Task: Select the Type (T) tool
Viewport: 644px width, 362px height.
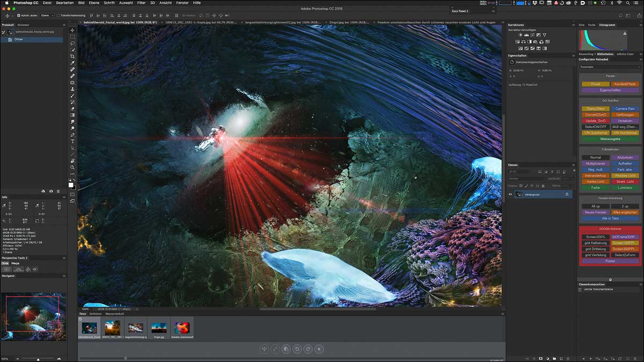Action: coord(72,142)
